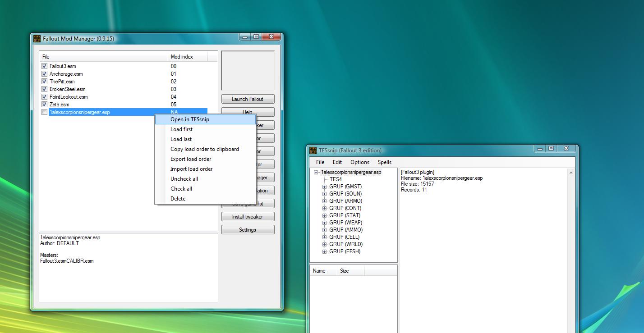Click the Launch Fallout button
Screen dimensions: 644x333
[248, 99]
